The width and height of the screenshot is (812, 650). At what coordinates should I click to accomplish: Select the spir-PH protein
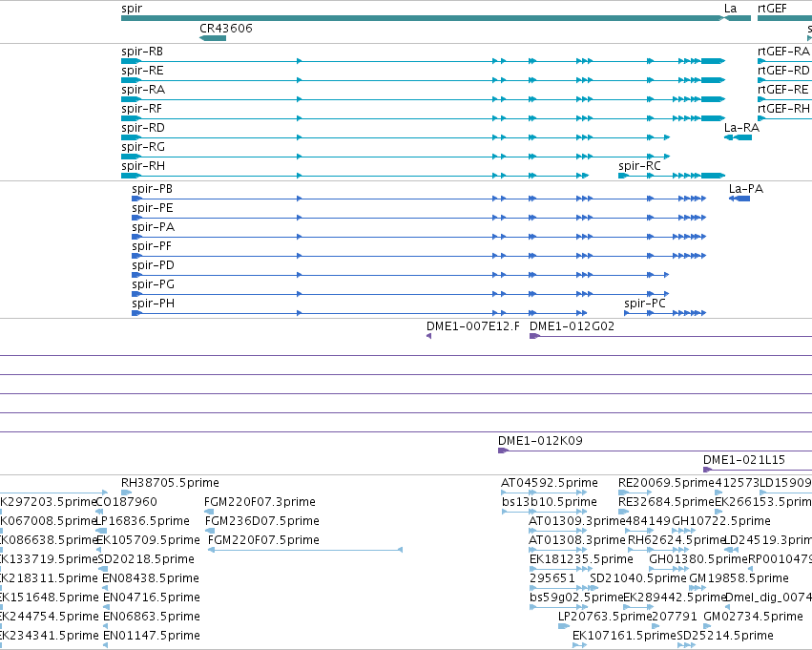pyautogui.click(x=360, y=313)
